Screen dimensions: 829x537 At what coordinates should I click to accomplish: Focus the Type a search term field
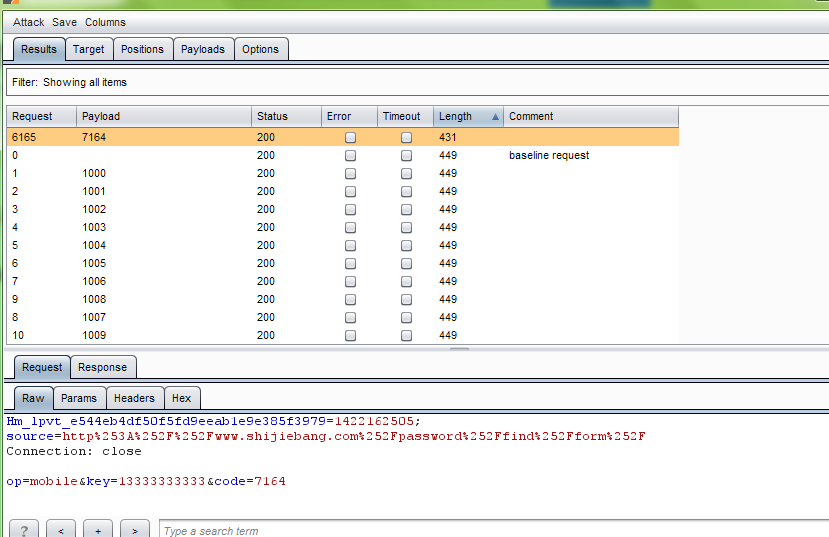[494, 530]
